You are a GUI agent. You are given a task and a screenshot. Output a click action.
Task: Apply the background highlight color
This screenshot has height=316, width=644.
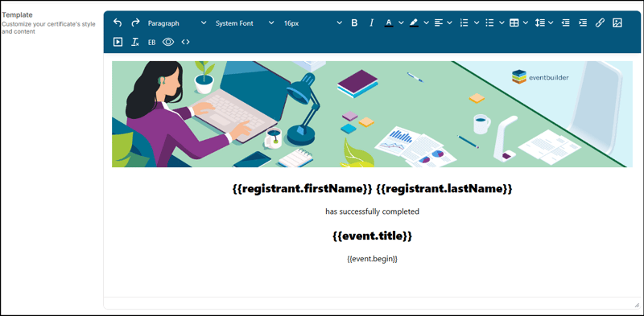click(x=414, y=23)
